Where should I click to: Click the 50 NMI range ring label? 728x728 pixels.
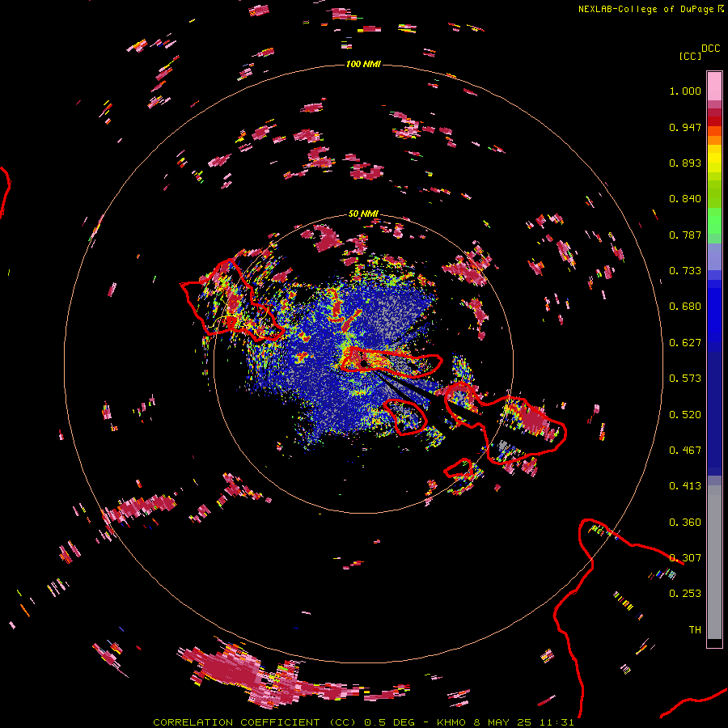click(x=363, y=214)
